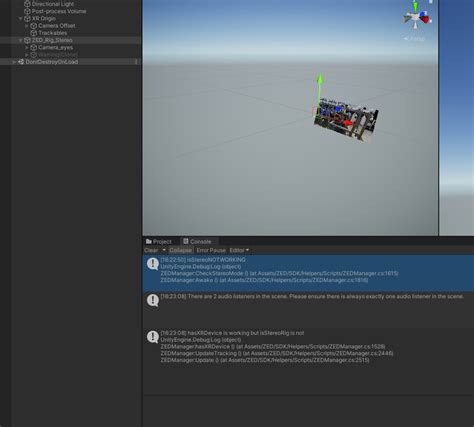This screenshot has height=427, width=474.
Task: Click the cube icon beside Directional Light
Action: click(x=27, y=4)
